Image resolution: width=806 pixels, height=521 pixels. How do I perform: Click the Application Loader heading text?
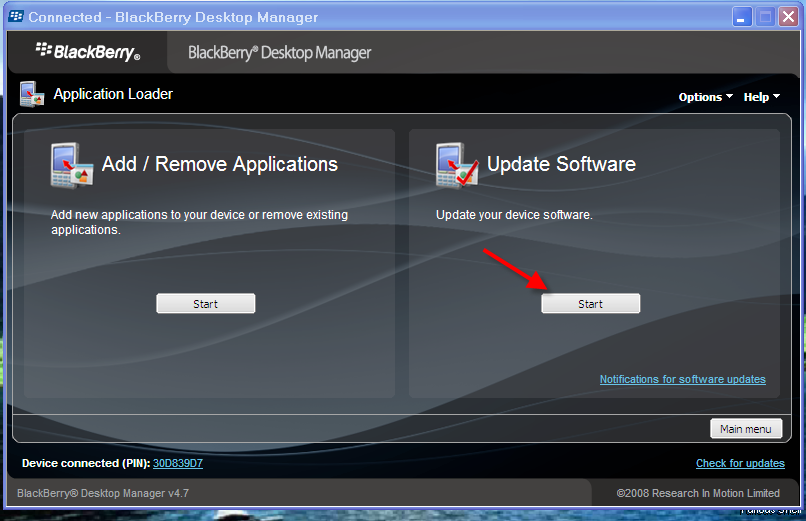(x=113, y=94)
